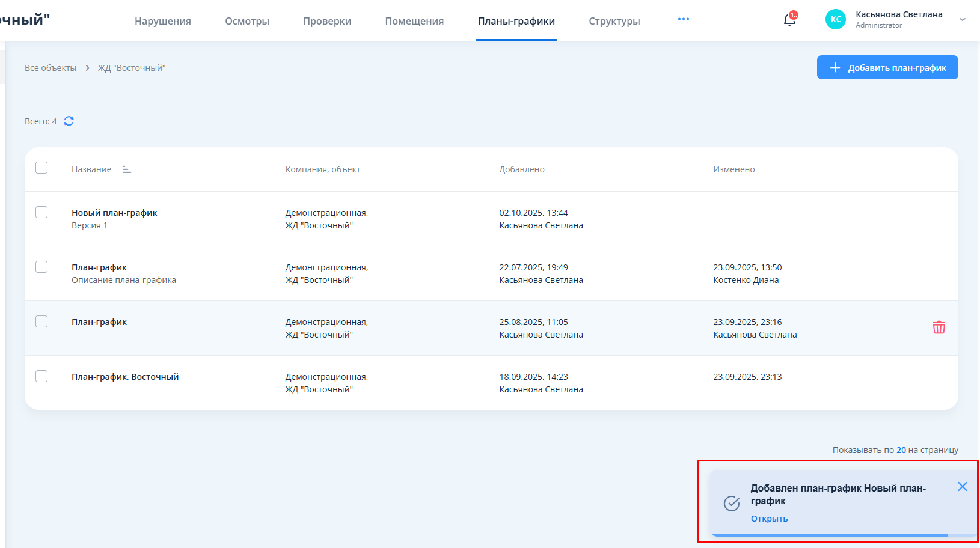Close the notification toast with X
Viewport: 980px width, 548px height.
[962, 487]
